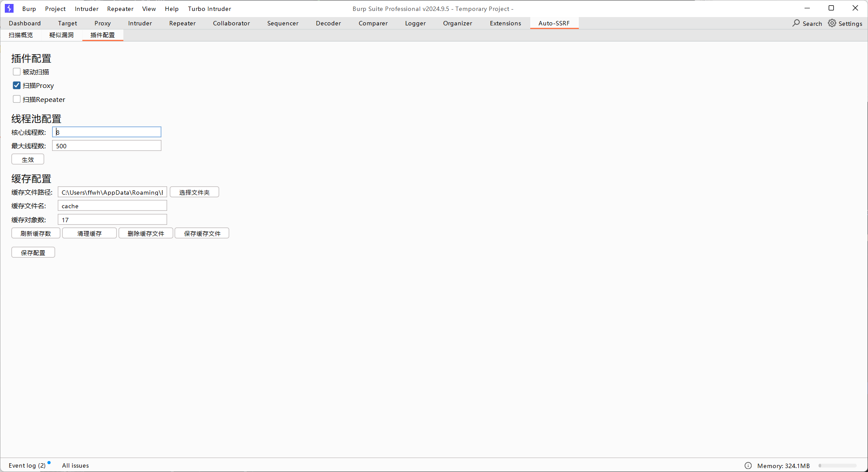
Task: Click the 选择文件夹 button
Action: pos(194,192)
